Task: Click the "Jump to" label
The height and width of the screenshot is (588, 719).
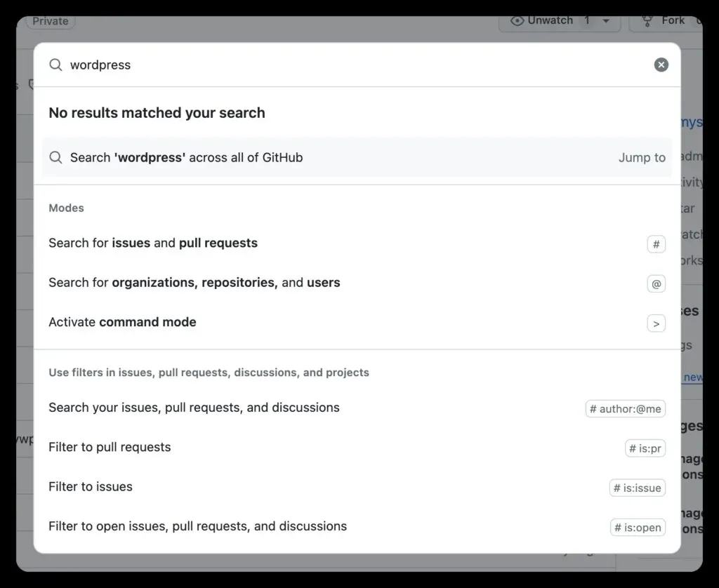Action: pyautogui.click(x=642, y=158)
